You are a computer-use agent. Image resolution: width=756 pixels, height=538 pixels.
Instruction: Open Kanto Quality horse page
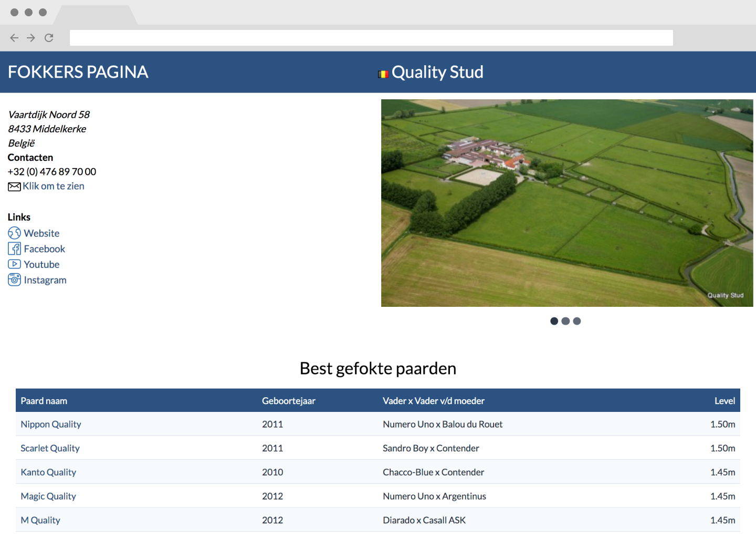click(x=48, y=472)
